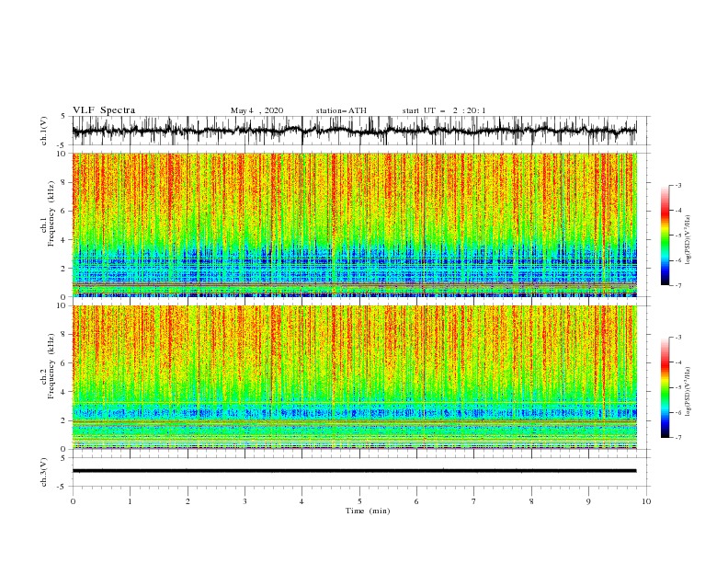Image resolution: width=728 pixels, height=563 pixels.
Task: Click the "Time (min)" axis label
Action: pyautogui.click(x=368, y=511)
